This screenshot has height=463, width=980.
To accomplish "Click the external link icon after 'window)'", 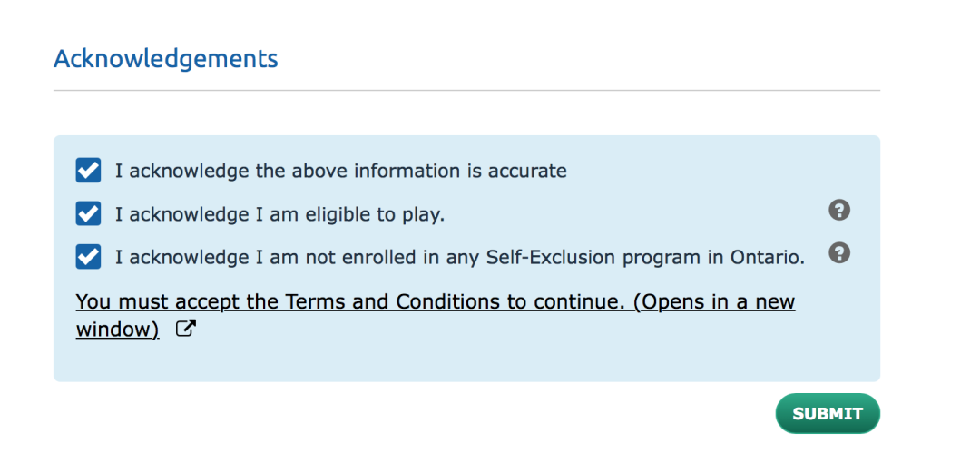I will 184,330.
